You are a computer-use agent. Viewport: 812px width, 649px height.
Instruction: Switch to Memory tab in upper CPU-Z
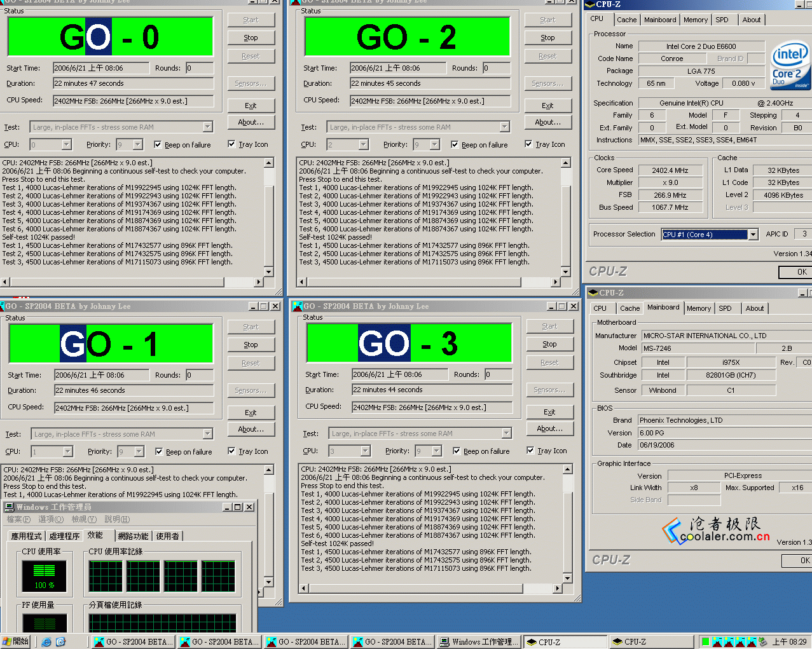coord(696,20)
